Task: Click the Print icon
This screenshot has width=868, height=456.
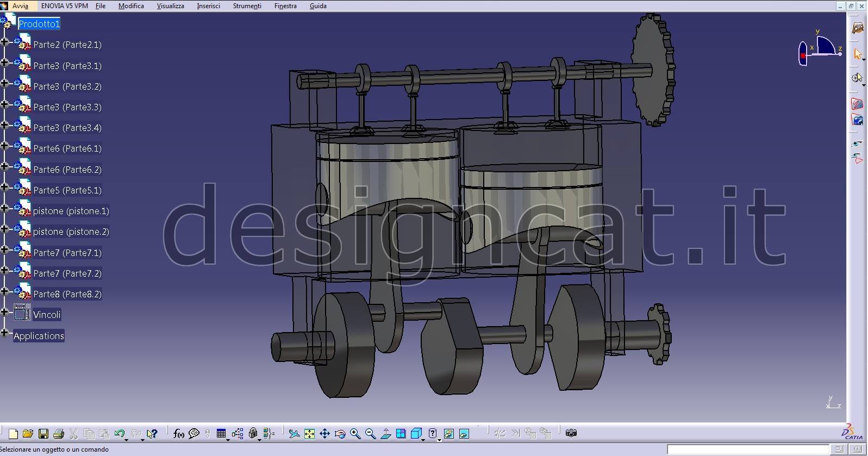Action: click(59, 434)
